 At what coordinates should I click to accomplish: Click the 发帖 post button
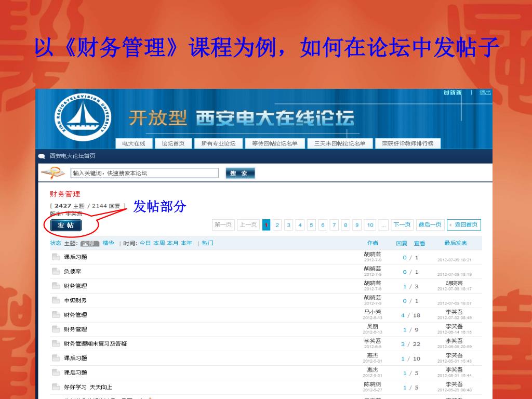[66, 225]
